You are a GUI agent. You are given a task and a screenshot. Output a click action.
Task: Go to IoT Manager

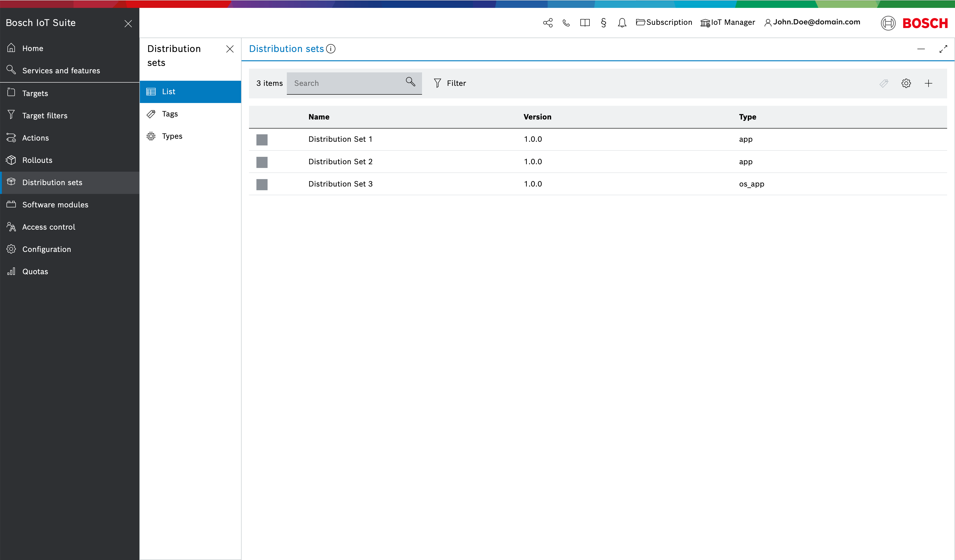point(728,22)
